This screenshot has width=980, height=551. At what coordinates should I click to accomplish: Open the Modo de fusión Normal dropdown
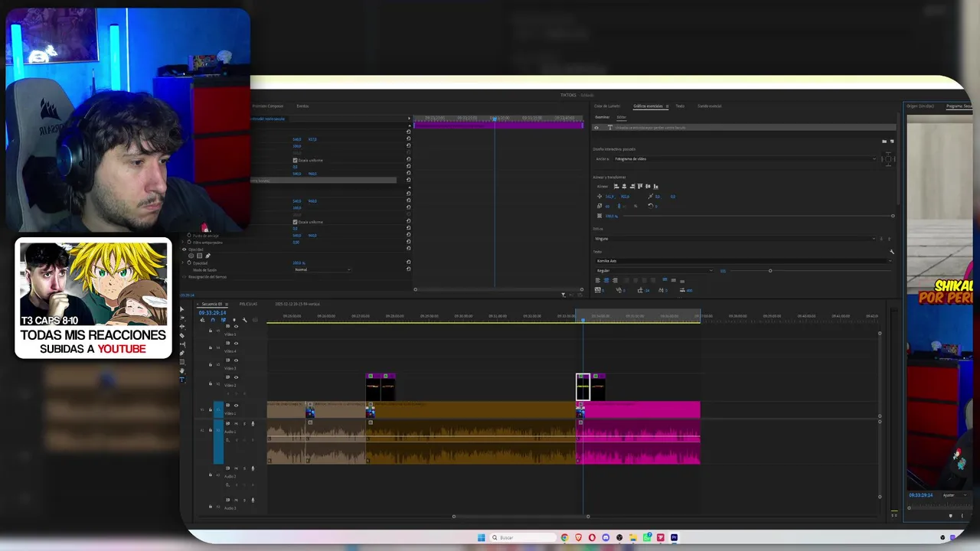click(322, 269)
